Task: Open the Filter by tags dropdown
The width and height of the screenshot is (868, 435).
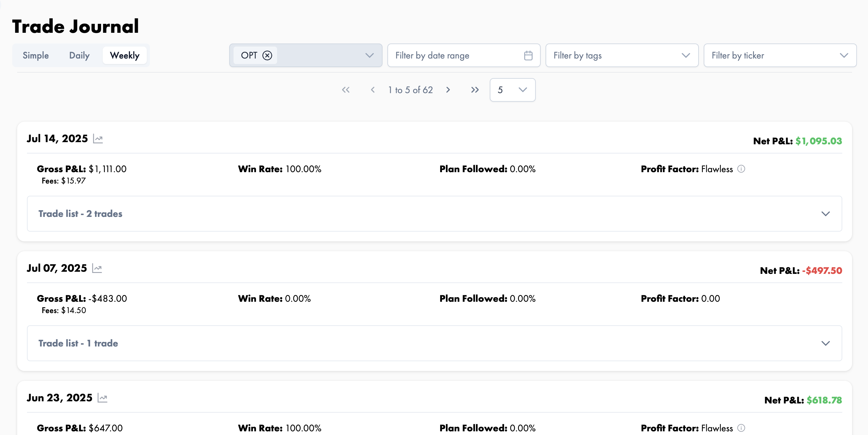Action: (x=622, y=55)
